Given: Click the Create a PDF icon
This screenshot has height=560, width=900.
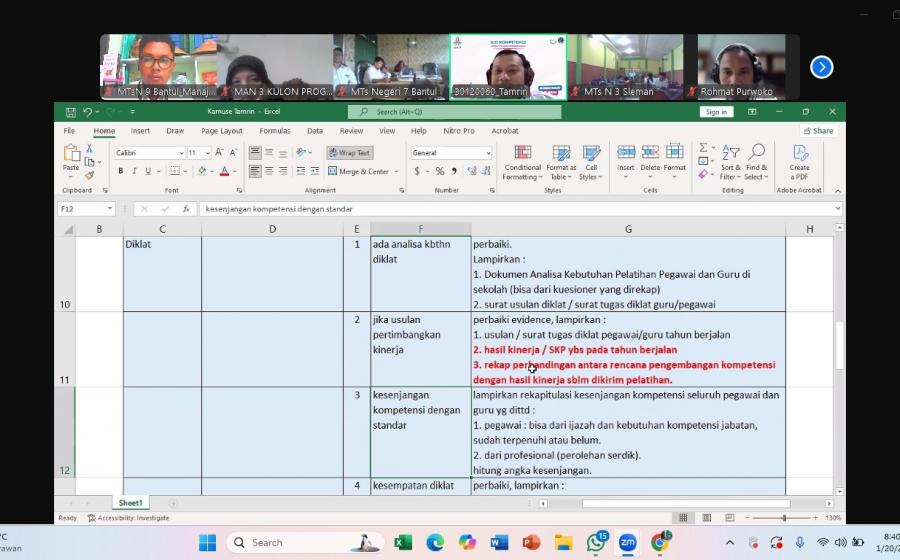Looking at the screenshot, I should [x=799, y=161].
